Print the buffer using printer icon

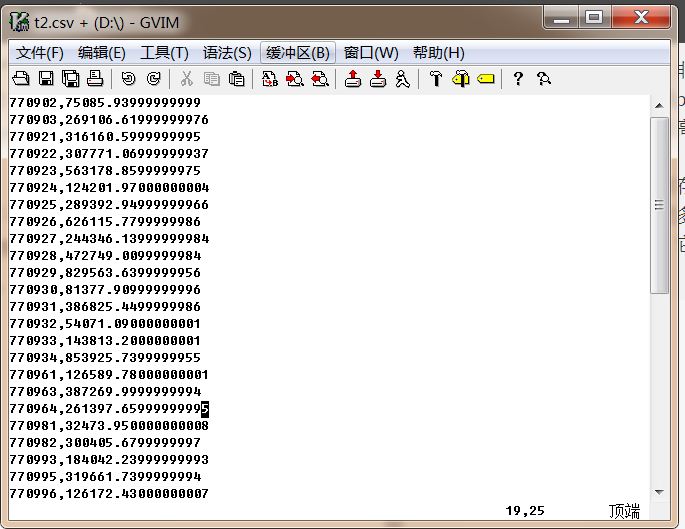tap(95, 79)
